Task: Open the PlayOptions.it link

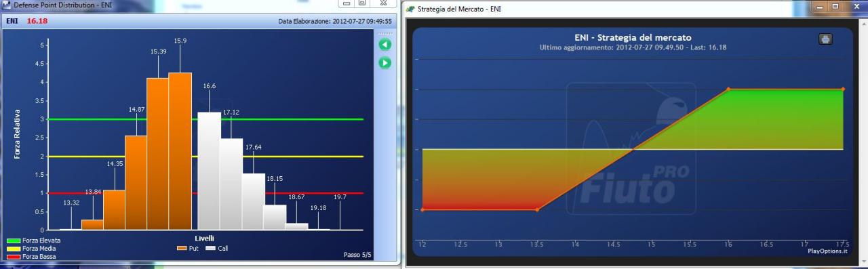Action: click(827, 251)
